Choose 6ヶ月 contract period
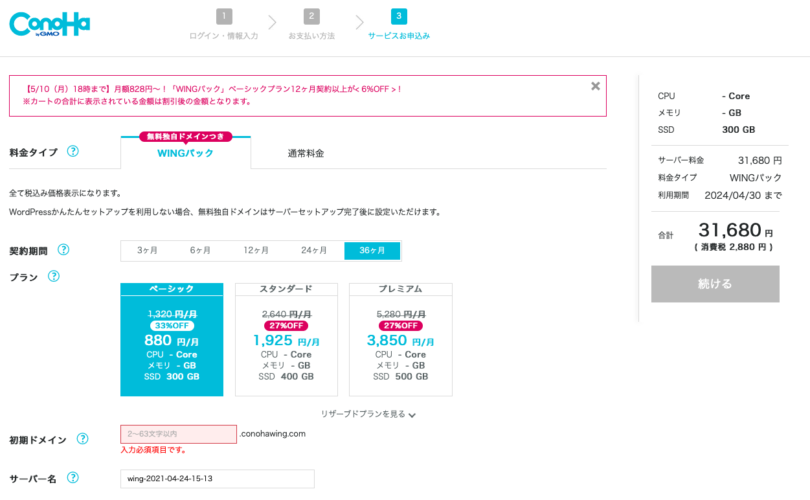The height and width of the screenshot is (500, 810). pyautogui.click(x=200, y=251)
